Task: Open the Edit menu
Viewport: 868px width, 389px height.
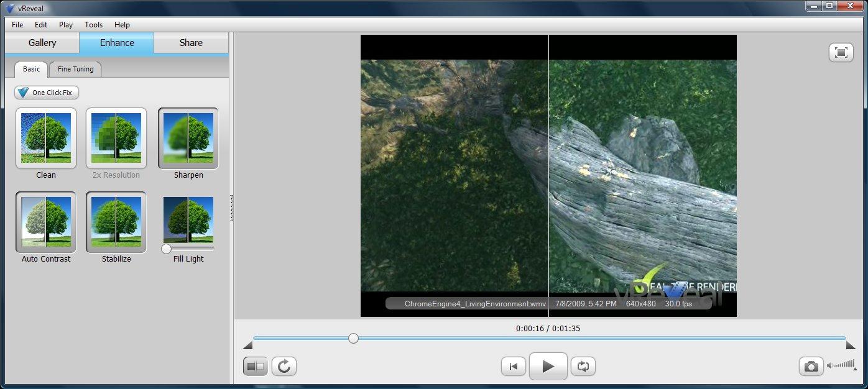Action: click(x=41, y=25)
